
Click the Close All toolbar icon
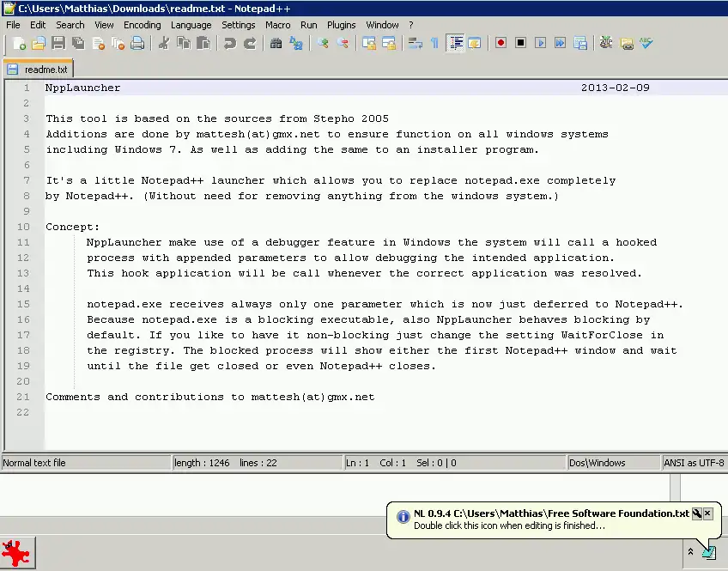tap(118, 43)
